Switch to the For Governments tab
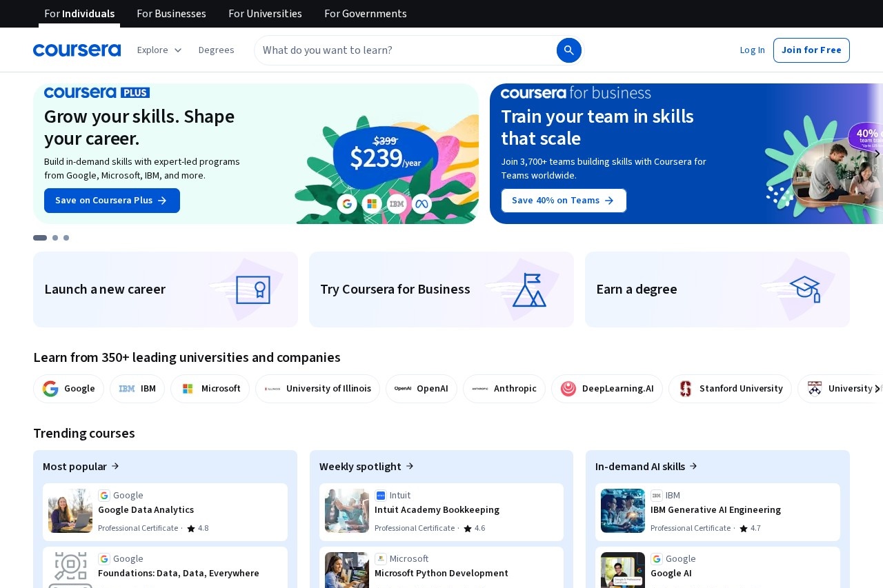This screenshot has width=883, height=588. click(365, 13)
